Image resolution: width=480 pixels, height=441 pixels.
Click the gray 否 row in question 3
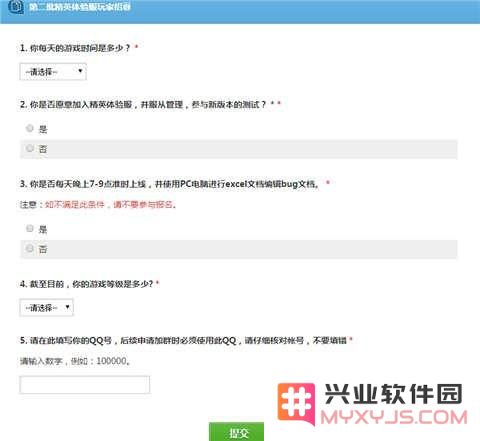point(239,249)
